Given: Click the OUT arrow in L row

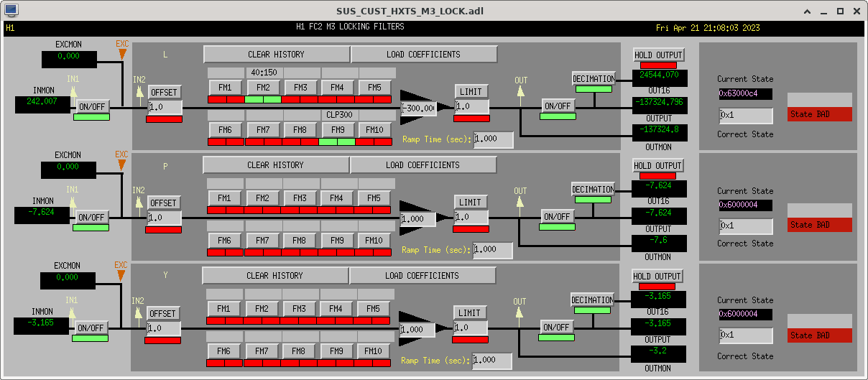Looking at the screenshot, I should click(520, 91).
